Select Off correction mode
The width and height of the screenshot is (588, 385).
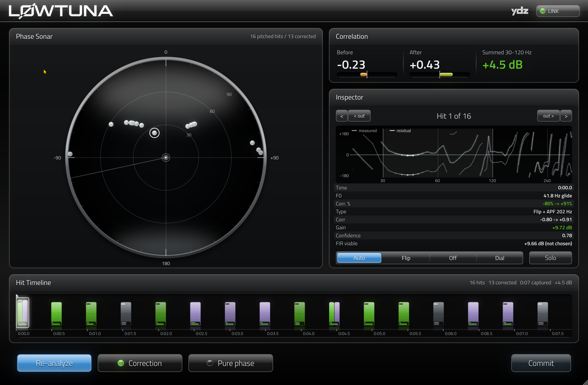click(453, 258)
